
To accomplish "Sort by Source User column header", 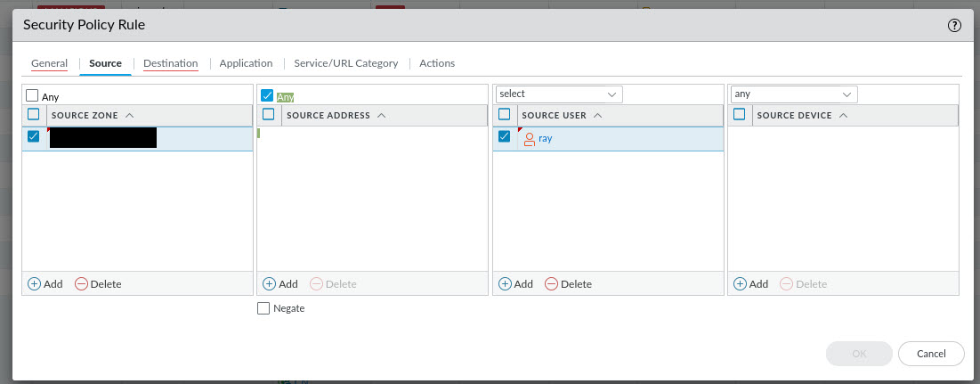I will [x=620, y=115].
